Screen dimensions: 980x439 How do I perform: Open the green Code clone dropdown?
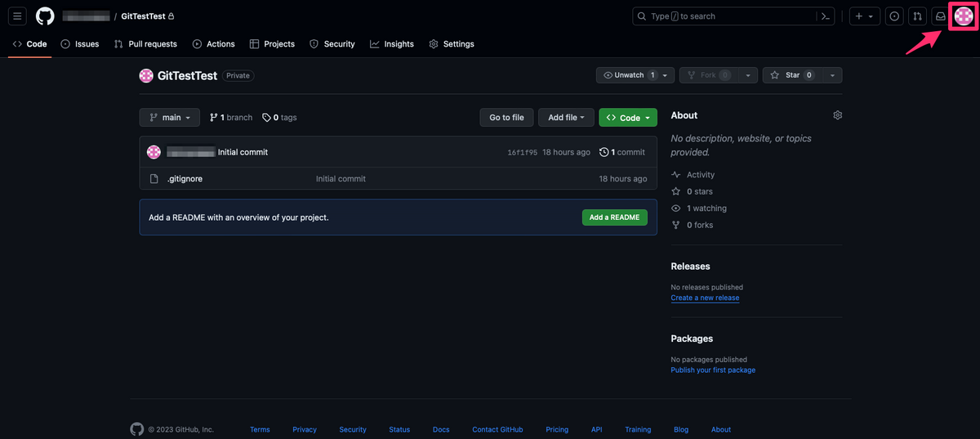(x=628, y=118)
